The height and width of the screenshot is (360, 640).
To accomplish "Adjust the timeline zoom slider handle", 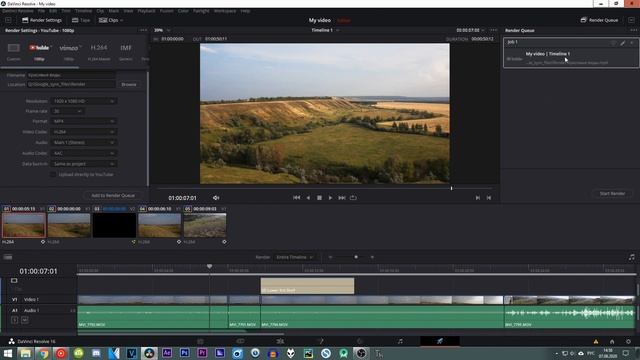I will click(356, 257).
